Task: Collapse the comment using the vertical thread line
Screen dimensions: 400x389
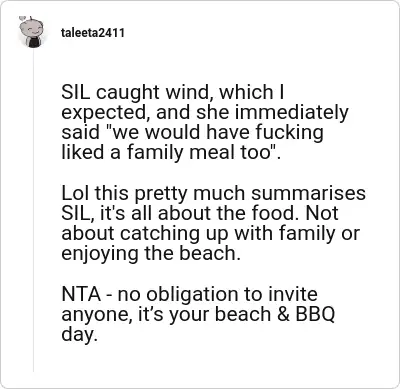Action: 33,211
